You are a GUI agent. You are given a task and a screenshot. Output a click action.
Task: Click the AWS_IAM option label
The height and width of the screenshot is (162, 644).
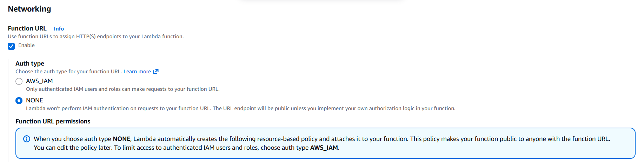tap(39, 81)
